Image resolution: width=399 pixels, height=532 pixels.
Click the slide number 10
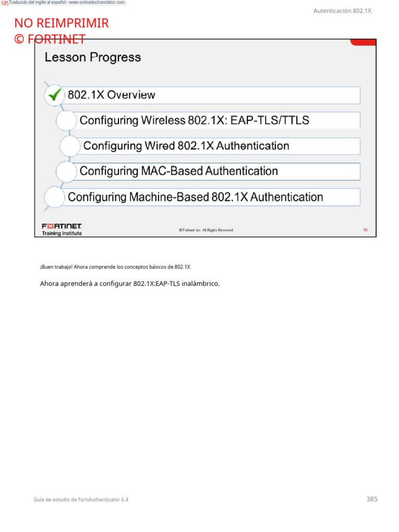point(365,230)
